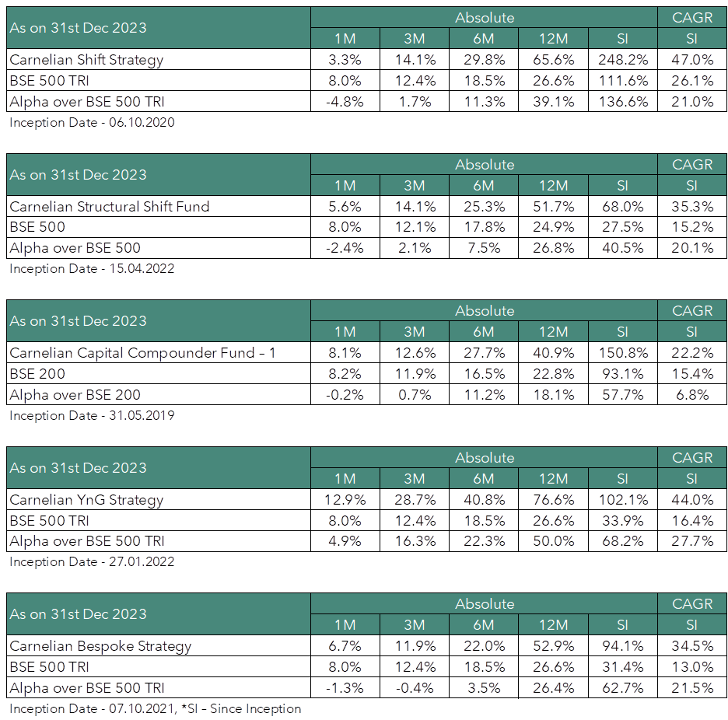728x720 pixels.
Task: Select the BSE 500 row label
Action: 37,227
